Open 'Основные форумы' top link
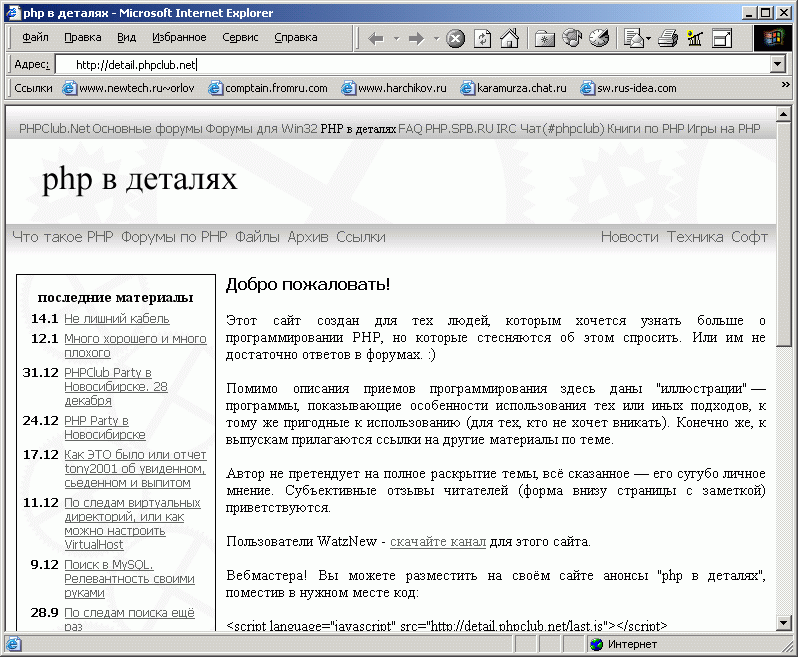The width and height of the screenshot is (798, 657). 148,129
